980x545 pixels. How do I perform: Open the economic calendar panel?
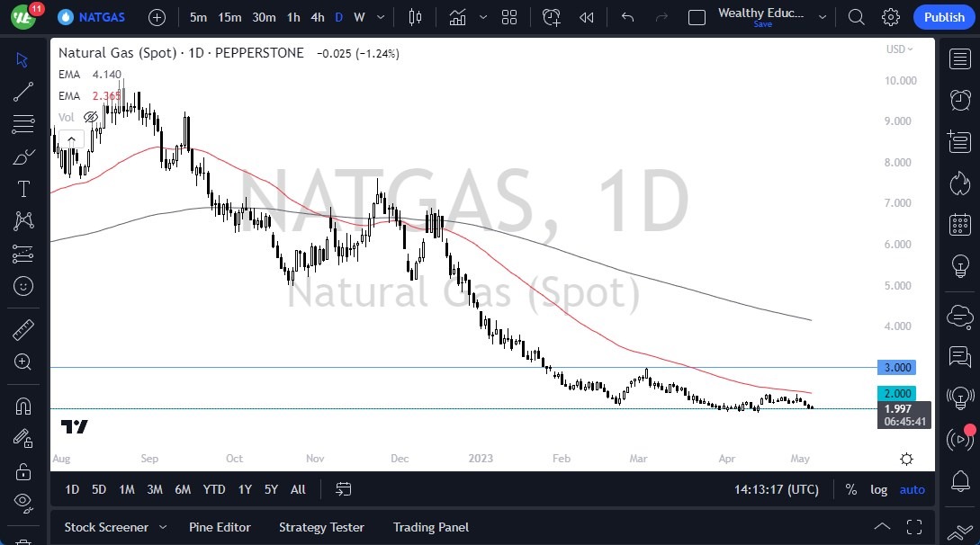(960, 224)
